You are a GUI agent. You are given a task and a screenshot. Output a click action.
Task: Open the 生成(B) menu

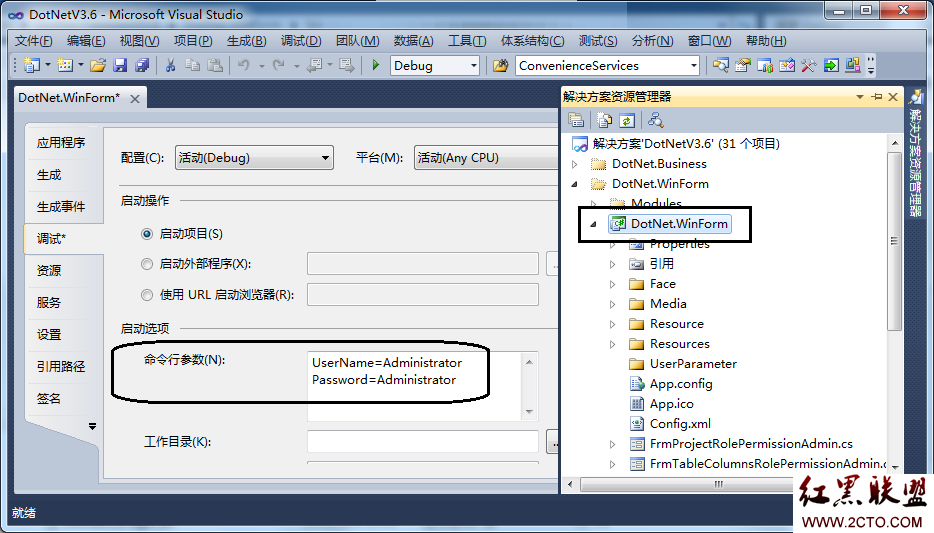(x=247, y=40)
